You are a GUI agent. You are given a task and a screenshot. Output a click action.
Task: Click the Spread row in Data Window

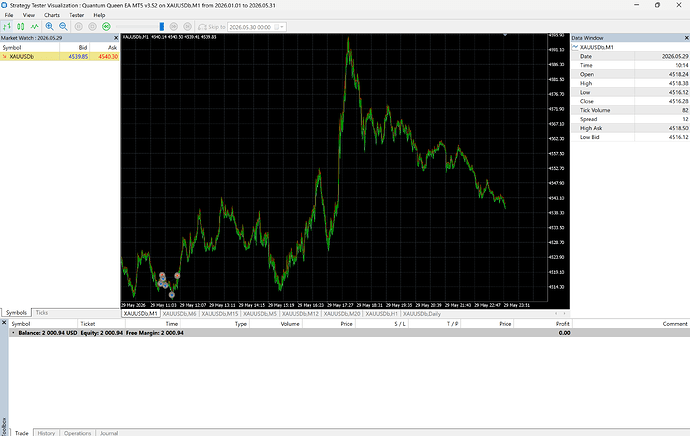point(630,119)
